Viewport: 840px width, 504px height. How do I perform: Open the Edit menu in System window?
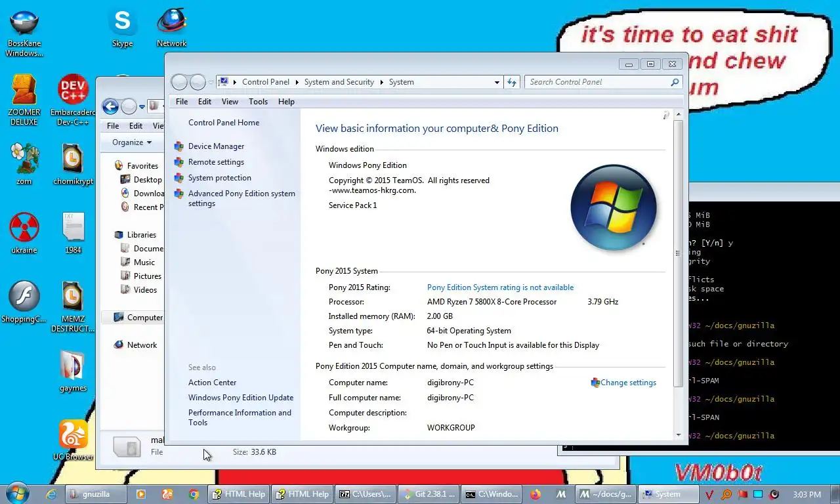[205, 102]
